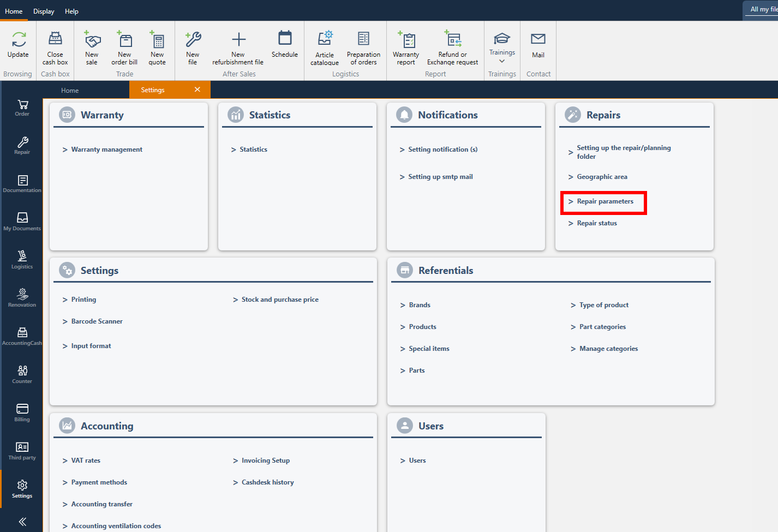Viewport: 778px width, 532px height.
Task: Open Renovation in the sidebar
Action: [x=22, y=298]
